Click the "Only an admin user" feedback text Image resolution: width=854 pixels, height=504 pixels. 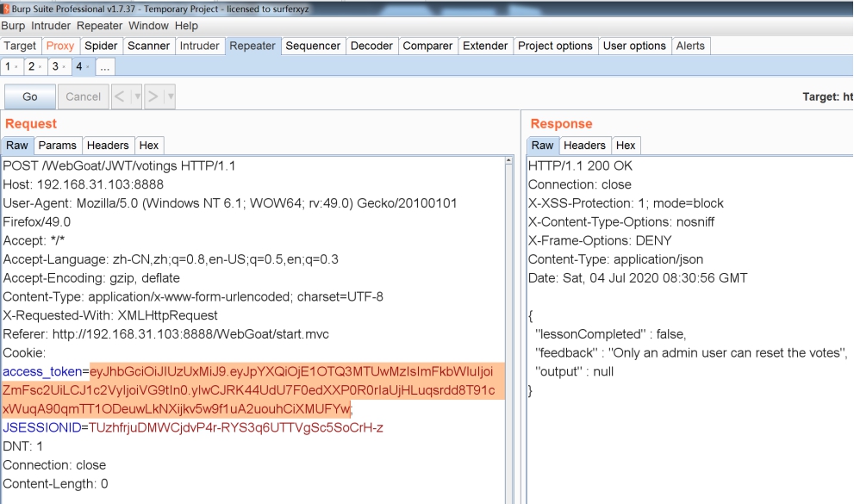point(727,352)
